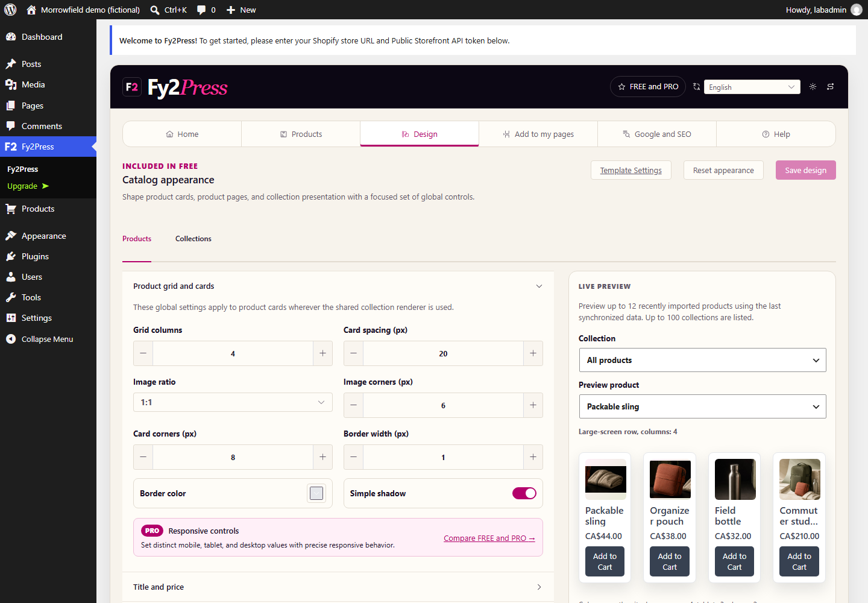This screenshot has height=603, width=868.
Task: Click the FREE and PRO button
Action: pos(648,87)
